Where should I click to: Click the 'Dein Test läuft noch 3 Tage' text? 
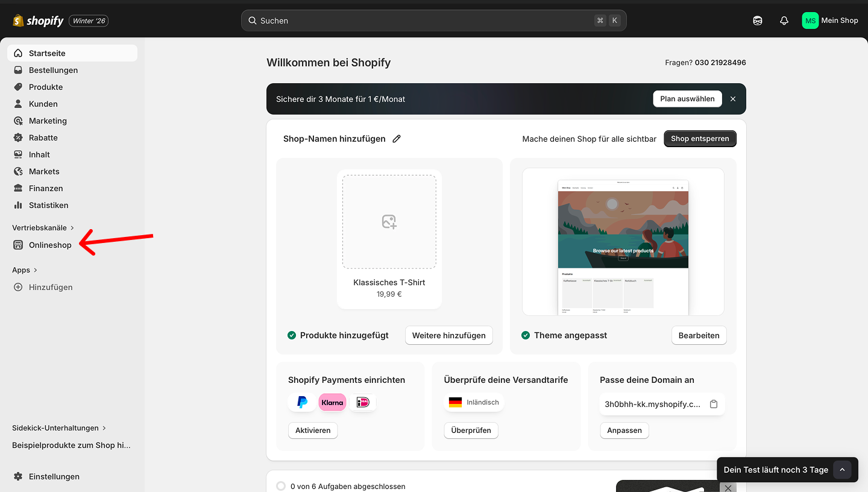click(776, 470)
